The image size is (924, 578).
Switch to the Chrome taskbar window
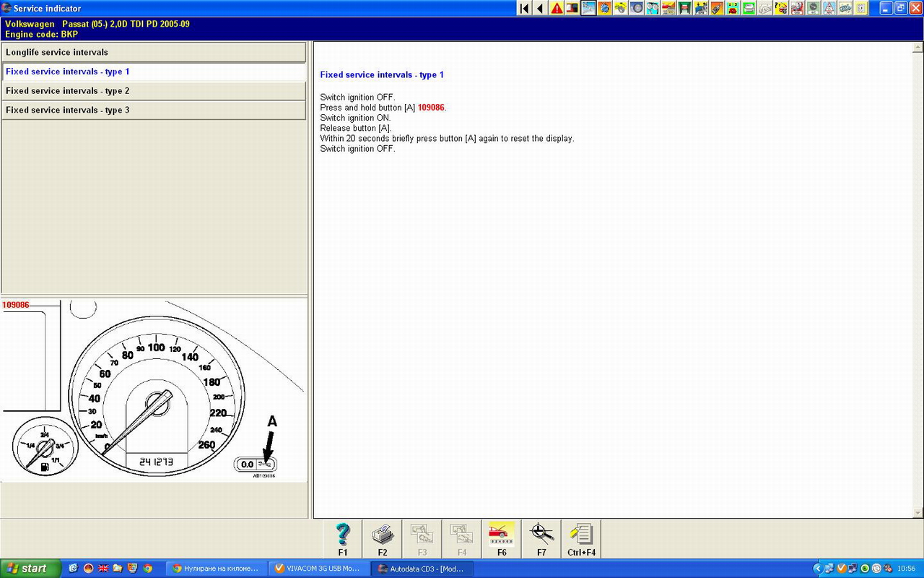pos(215,569)
